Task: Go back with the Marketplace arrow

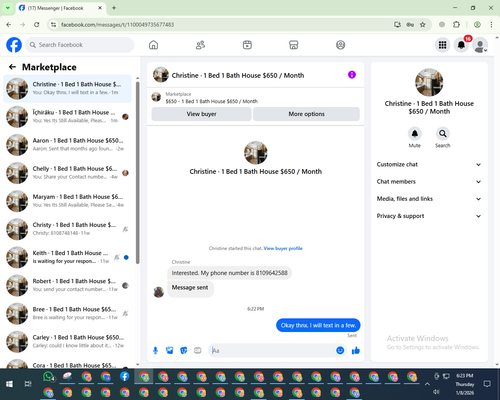Action: click(12, 67)
